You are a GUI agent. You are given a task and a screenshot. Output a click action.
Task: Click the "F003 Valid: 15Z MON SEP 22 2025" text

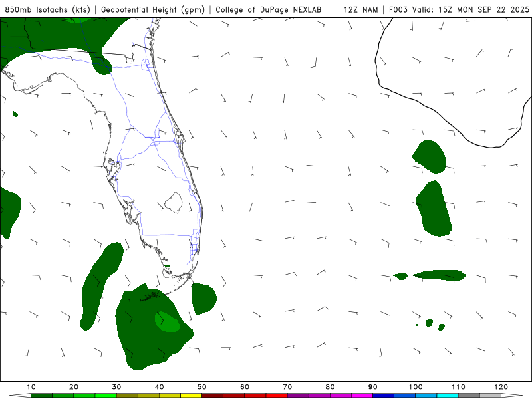tap(459, 9)
